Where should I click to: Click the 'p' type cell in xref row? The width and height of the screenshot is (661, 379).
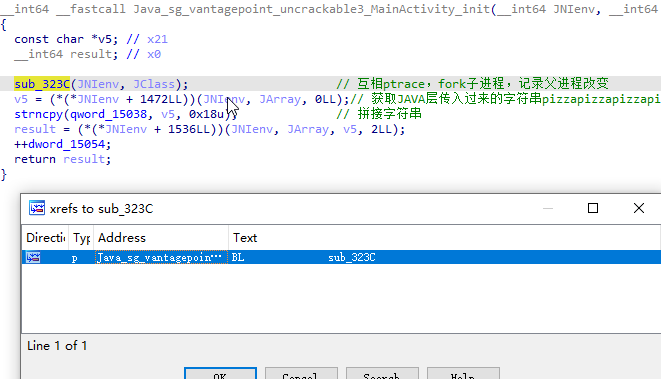[75, 258]
